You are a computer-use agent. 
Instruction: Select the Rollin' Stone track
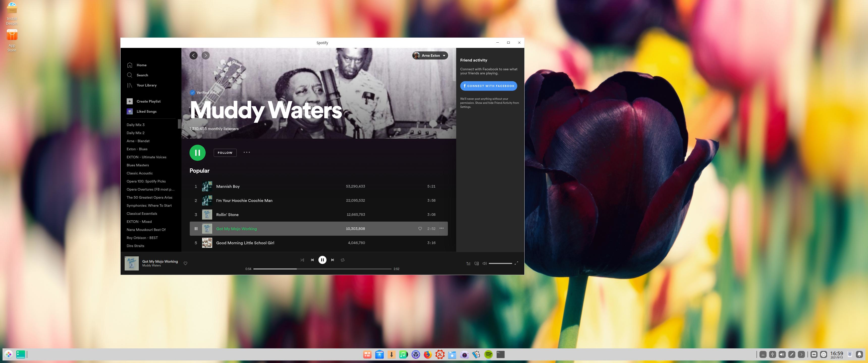tap(319, 215)
